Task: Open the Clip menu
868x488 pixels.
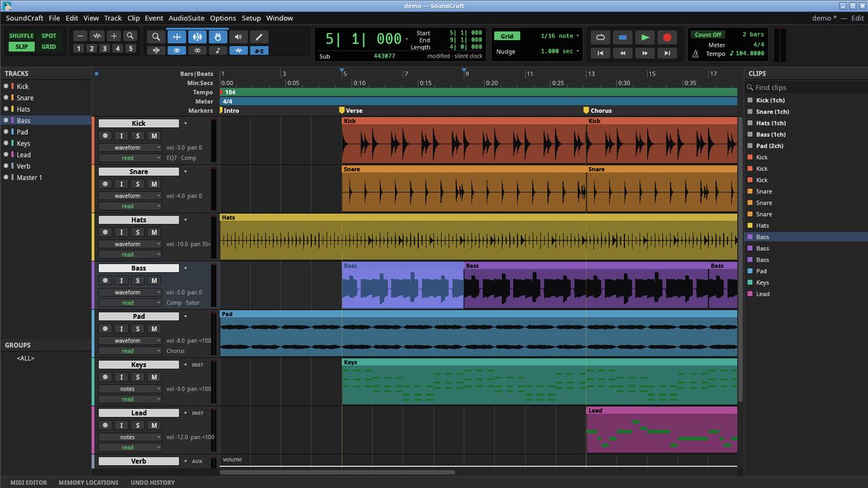Action: pos(134,18)
